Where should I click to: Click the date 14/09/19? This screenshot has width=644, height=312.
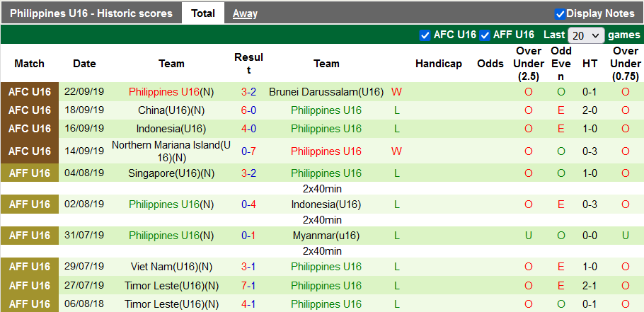[84, 151]
